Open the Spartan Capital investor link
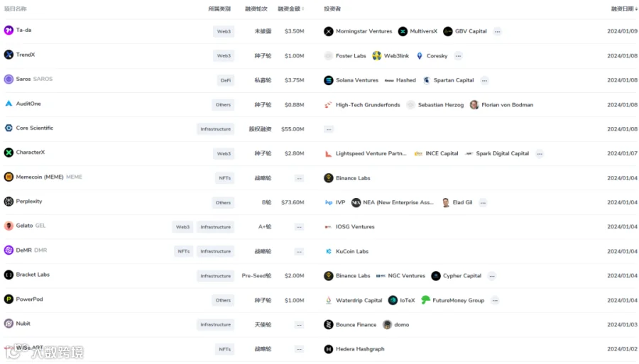The height and width of the screenshot is (364, 639). coord(454,80)
